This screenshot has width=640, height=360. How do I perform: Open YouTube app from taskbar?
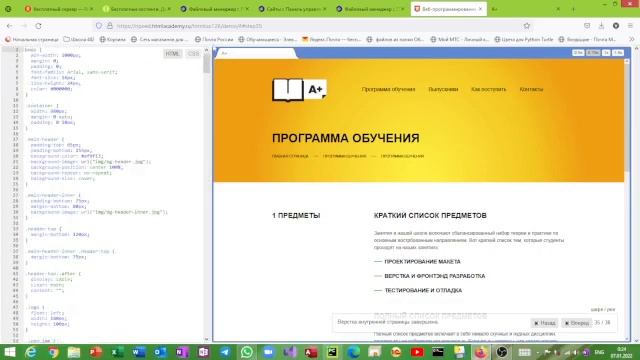click(417, 352)
